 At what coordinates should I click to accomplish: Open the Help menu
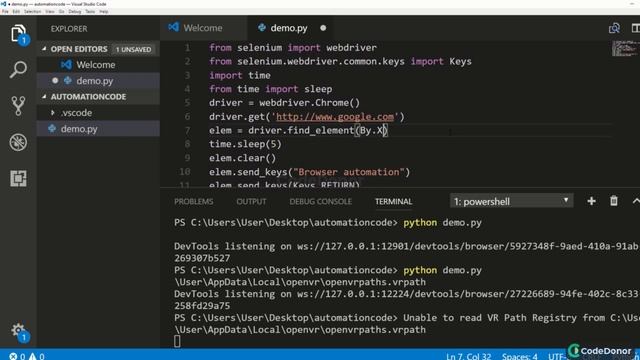click(104, 11)
